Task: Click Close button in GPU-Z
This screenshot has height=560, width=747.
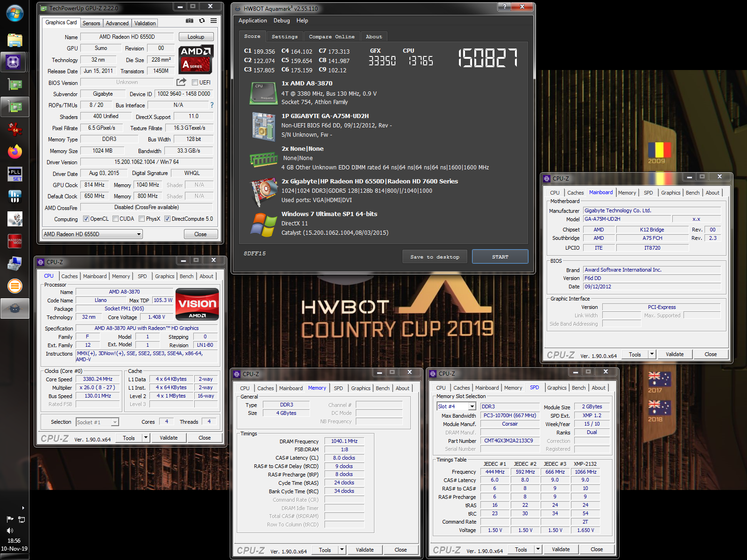Action: (x=200, y=234)
